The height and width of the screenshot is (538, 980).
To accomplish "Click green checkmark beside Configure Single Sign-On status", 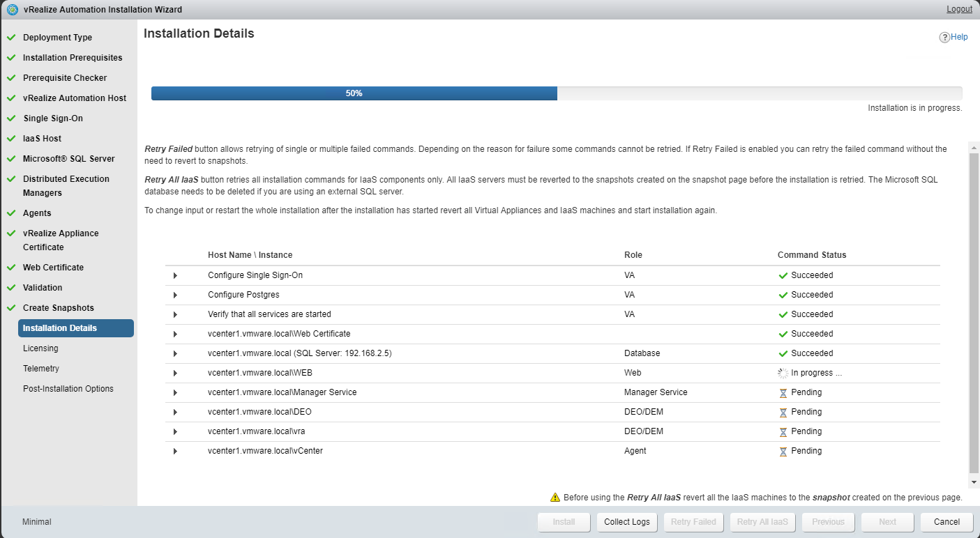I will click(x=783, y=275).
